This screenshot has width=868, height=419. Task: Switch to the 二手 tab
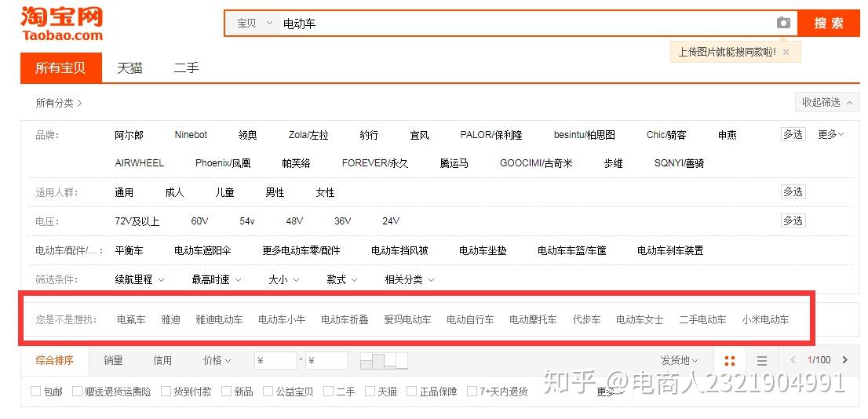pyautogui.click(x=186, y=68)
